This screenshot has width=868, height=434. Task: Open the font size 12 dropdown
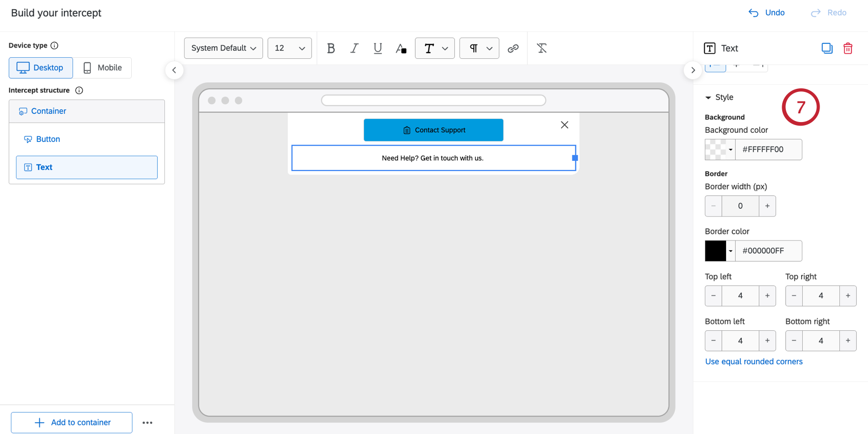pyautogui.click(x=290, y=48)
